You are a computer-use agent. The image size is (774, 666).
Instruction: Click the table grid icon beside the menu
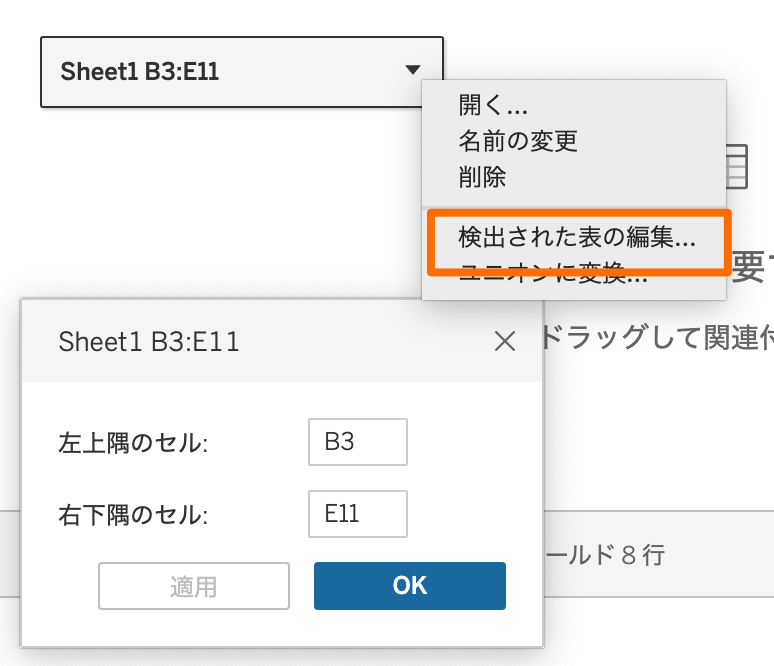pyautogui.click(x=736, y=166)
